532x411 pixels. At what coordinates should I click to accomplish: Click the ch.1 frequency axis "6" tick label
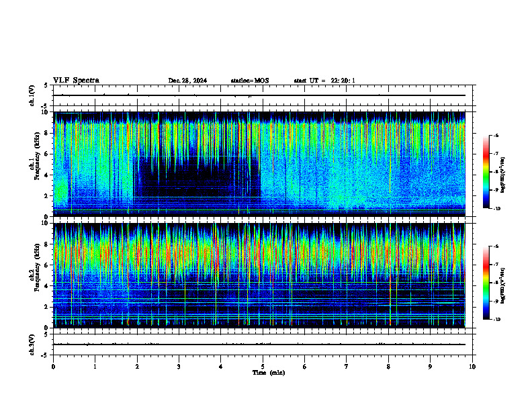[x=46, y=154]
